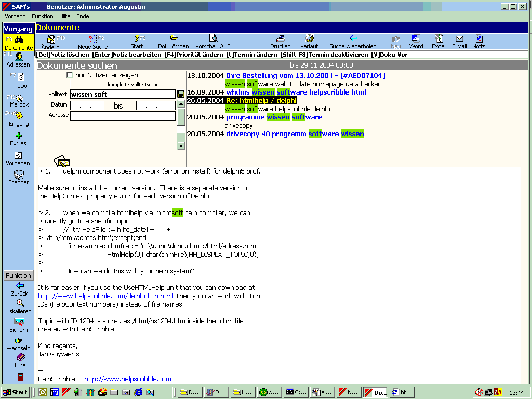Open Hilfe book icon in sidebar

pos(20,361)
